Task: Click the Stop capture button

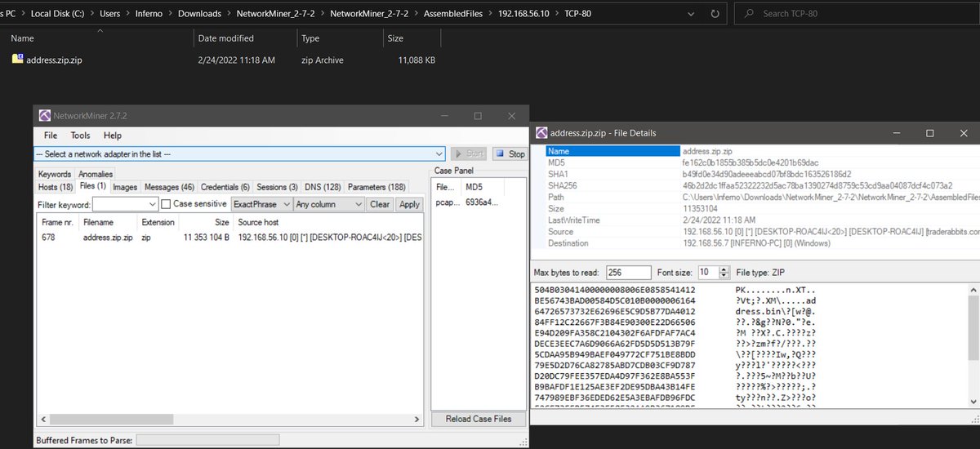Action: point(510,153)
